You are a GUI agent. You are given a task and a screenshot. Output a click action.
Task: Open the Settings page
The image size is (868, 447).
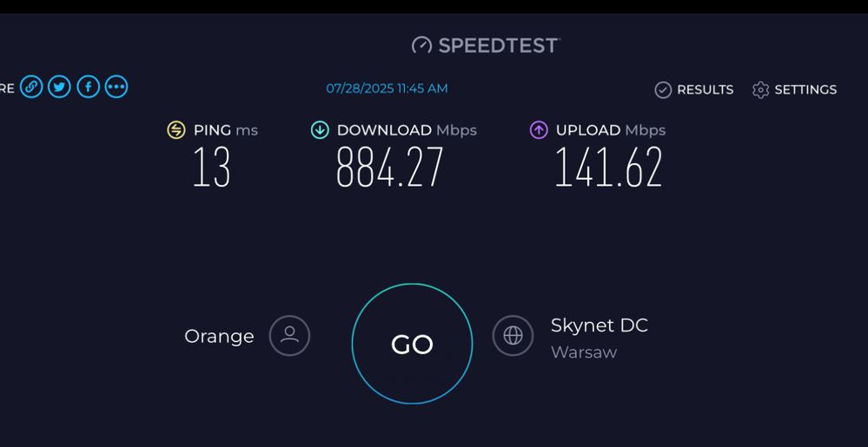[794, 89]
